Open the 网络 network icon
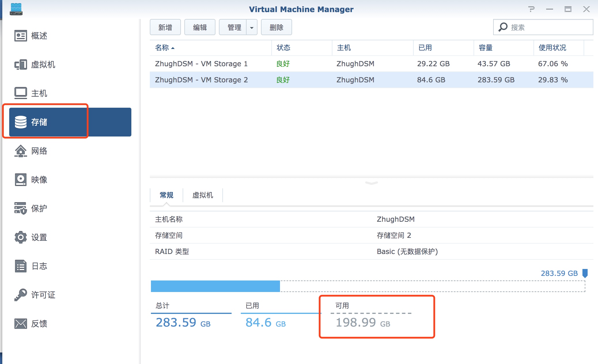Viewport: 598px width, 364px height. pyautogui.click(x=20, y=151)
